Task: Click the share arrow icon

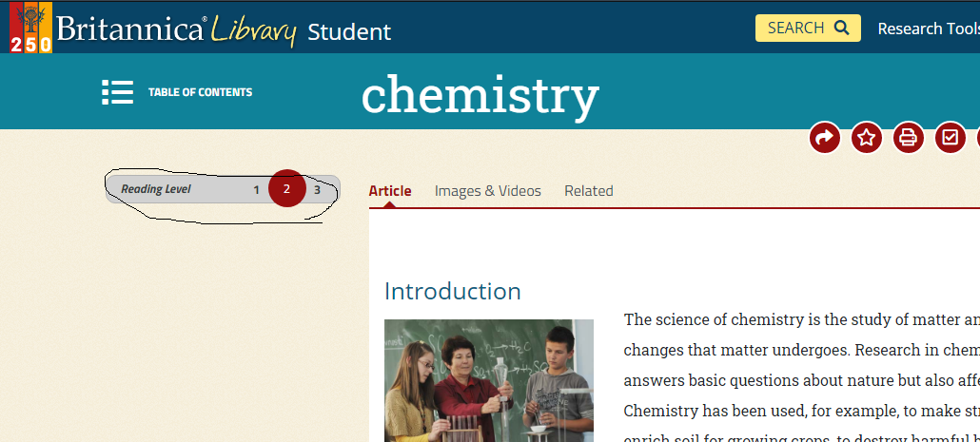Action: click(824, 137)
